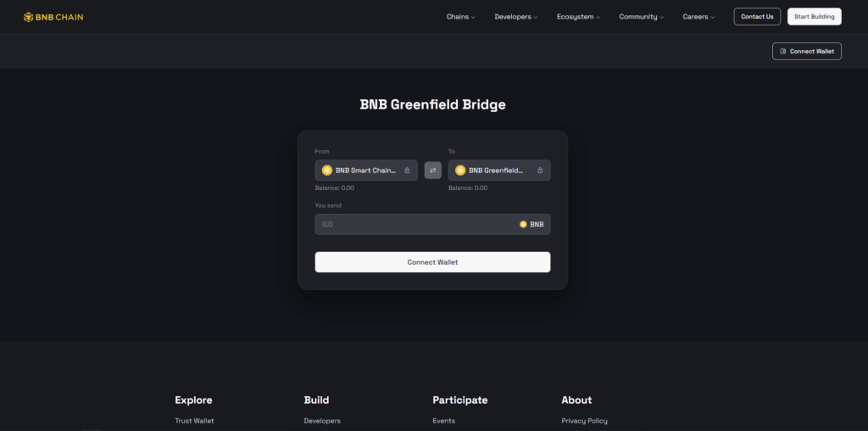Click the Start Building button
The image size is (868, 431).
815,17
